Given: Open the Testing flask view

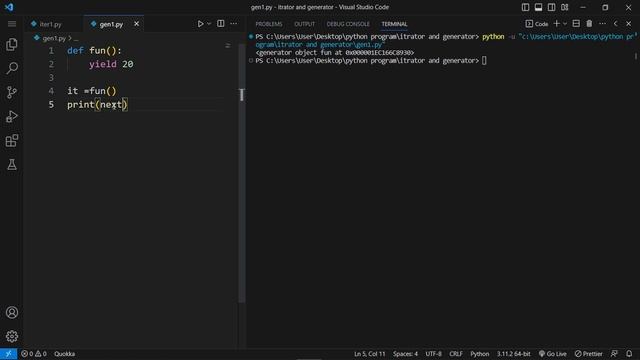Looking at the screenshot, I should 12,164.
